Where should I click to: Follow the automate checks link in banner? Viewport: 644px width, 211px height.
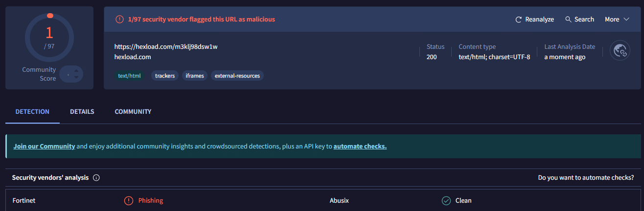click(x=360, y=147)
